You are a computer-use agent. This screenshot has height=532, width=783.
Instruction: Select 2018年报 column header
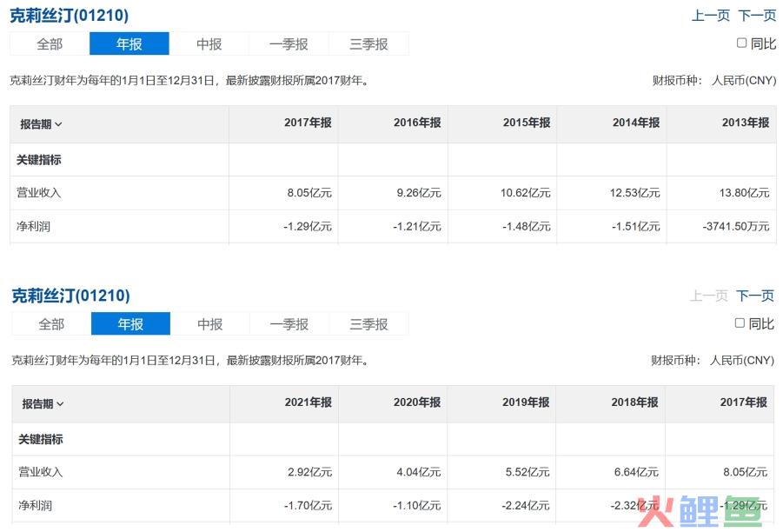(634, 402)
